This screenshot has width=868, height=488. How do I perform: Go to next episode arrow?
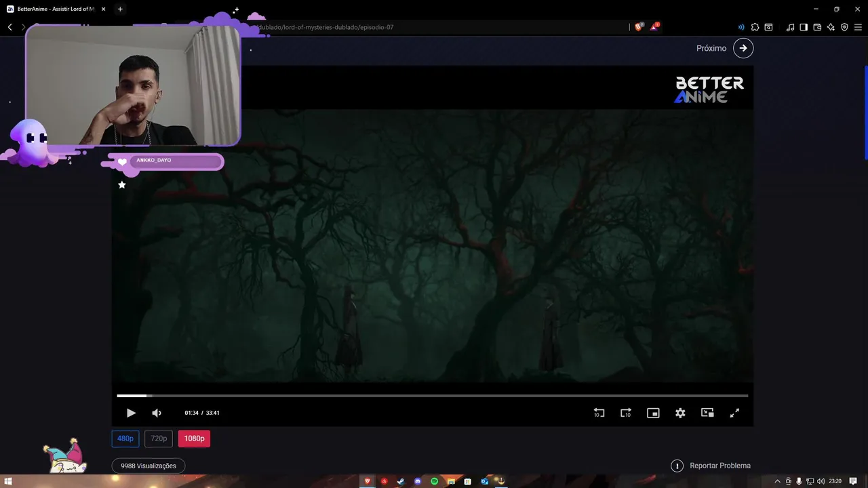tap(743, 48)
